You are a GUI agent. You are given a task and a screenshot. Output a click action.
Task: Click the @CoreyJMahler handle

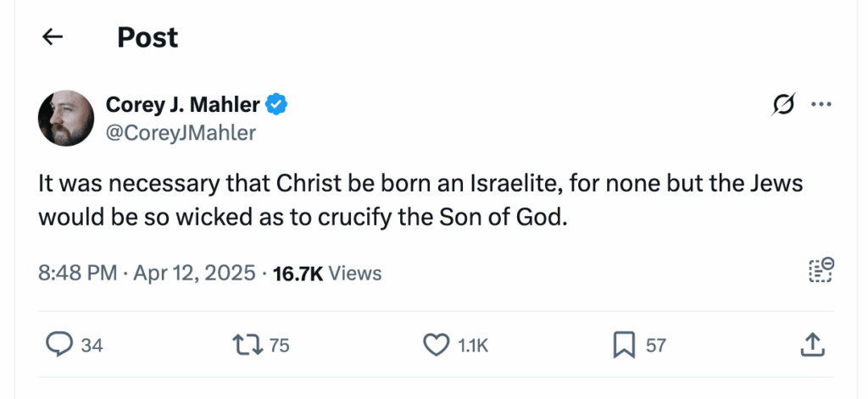point(181,132)
